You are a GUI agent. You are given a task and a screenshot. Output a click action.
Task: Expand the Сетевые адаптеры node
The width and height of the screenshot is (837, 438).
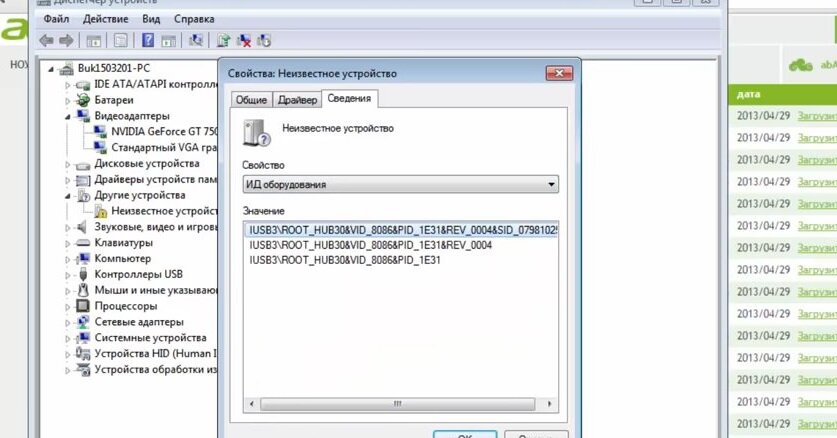click(x=68, y=323)
